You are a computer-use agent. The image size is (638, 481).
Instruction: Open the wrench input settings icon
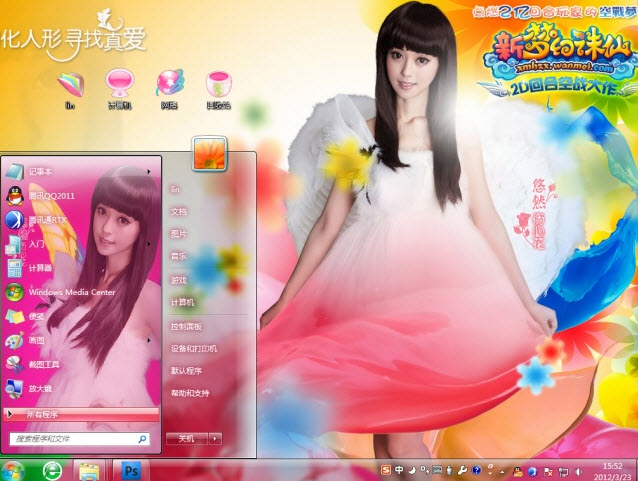(x=462, y=470)
